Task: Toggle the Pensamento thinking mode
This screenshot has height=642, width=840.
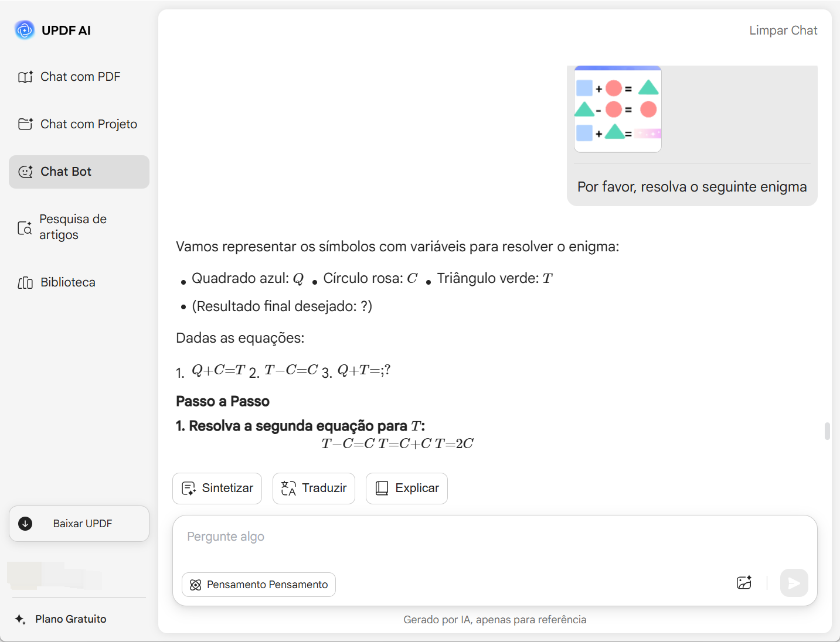Action: [259, 585]
